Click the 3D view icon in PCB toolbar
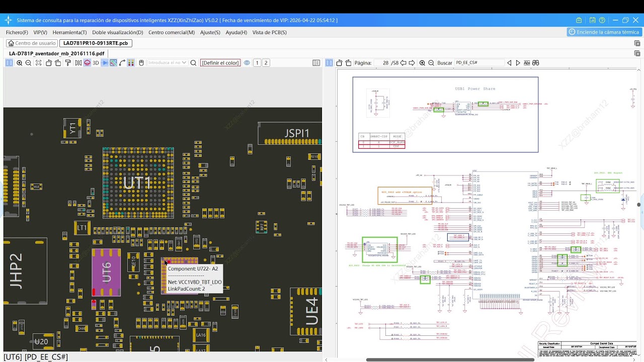Image resolution: width=644 pixels, height=362 pixels. [x=96, y=63]
